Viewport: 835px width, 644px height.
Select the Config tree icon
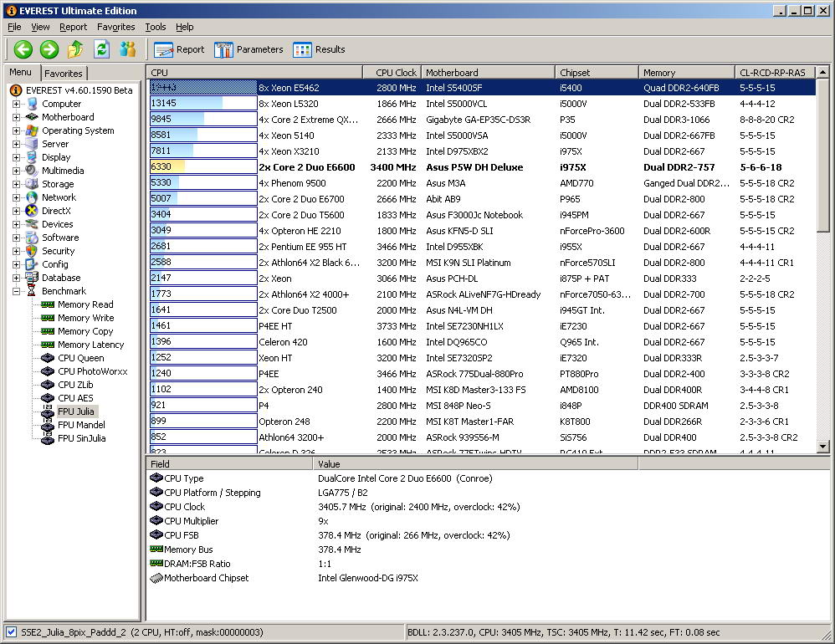tap(32, 264)
